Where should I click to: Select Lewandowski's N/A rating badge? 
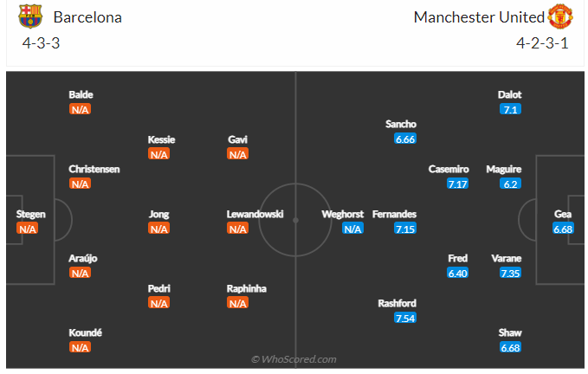tap(238, 229)
